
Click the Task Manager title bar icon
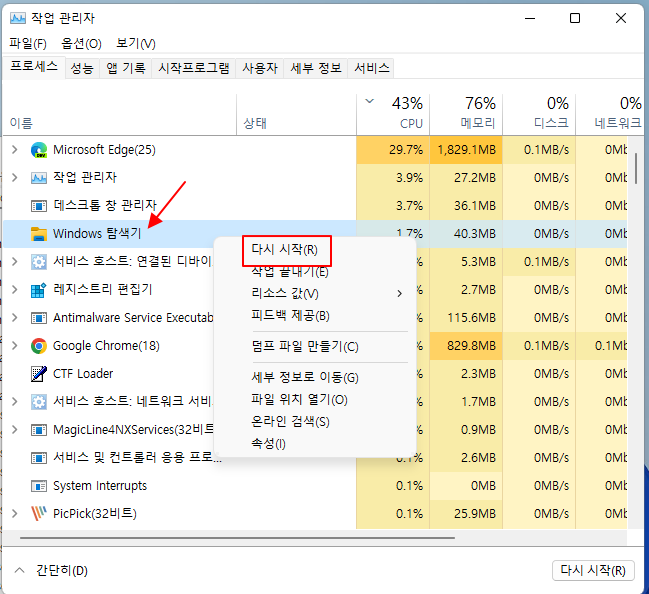click(18, 18)
